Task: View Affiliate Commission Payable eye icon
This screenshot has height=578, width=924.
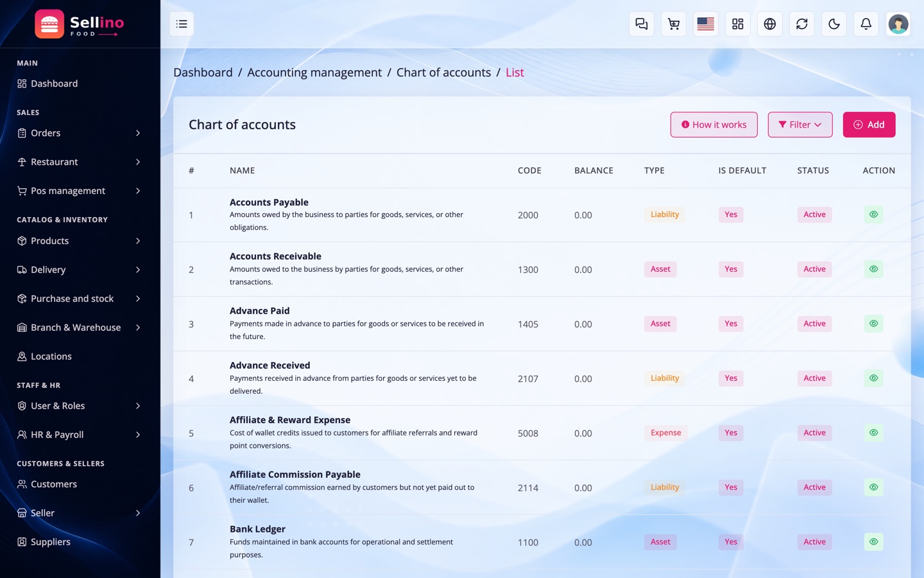Action: click(873, 487)
